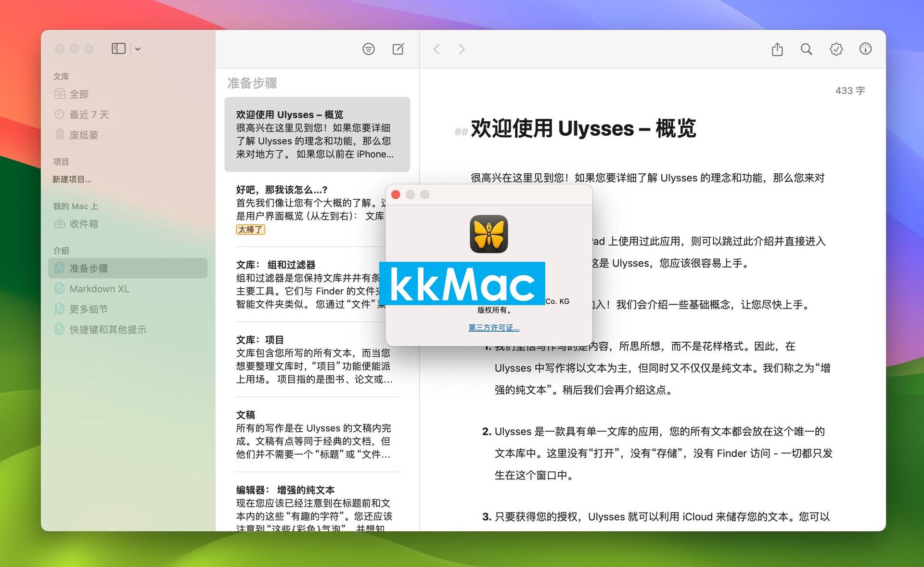Image resolution: width=924 pixels, height=567 pixels.
Task: Click the sheet icon beside Markdown XL
Action: (60, 288)
